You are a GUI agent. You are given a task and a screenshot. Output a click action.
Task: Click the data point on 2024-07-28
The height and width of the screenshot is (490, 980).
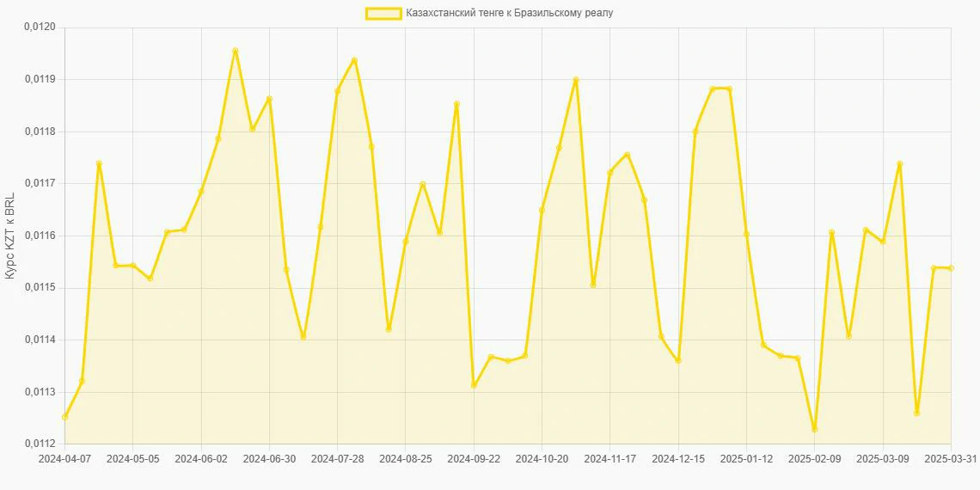coord(337,91)
